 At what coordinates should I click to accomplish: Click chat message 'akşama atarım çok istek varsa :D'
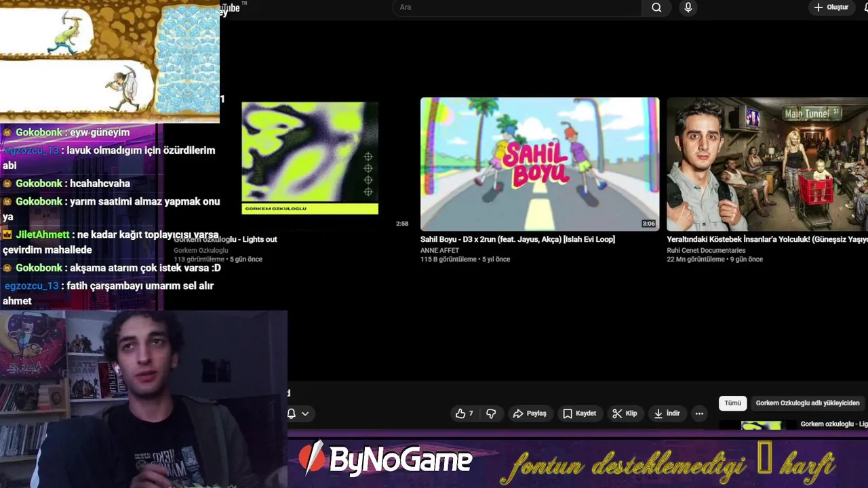145,268
